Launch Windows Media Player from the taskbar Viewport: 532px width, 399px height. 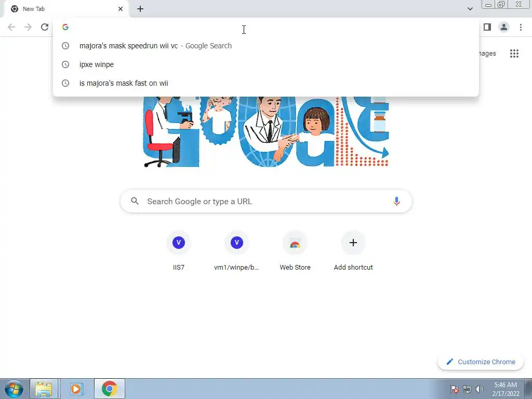[76, 389]
